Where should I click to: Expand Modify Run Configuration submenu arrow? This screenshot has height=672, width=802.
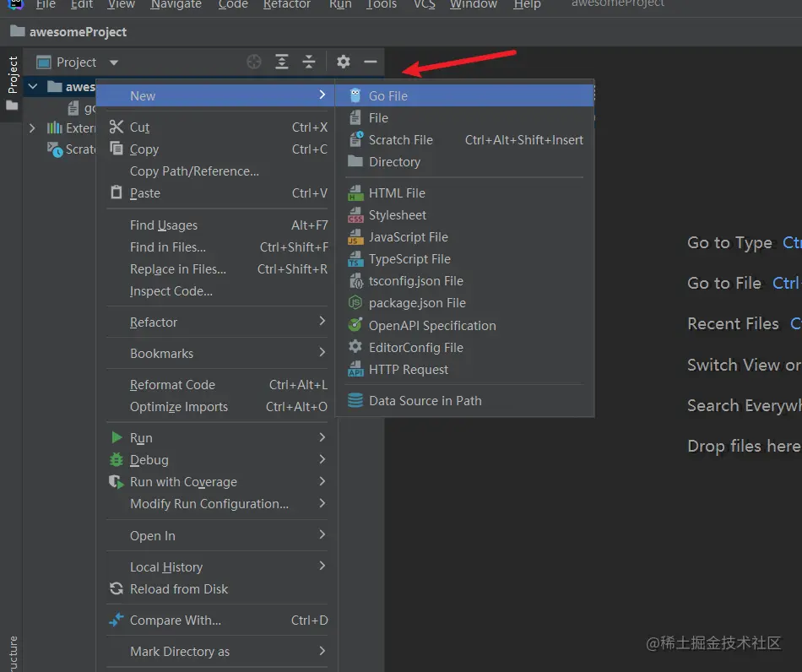click(x=322, y=503)
